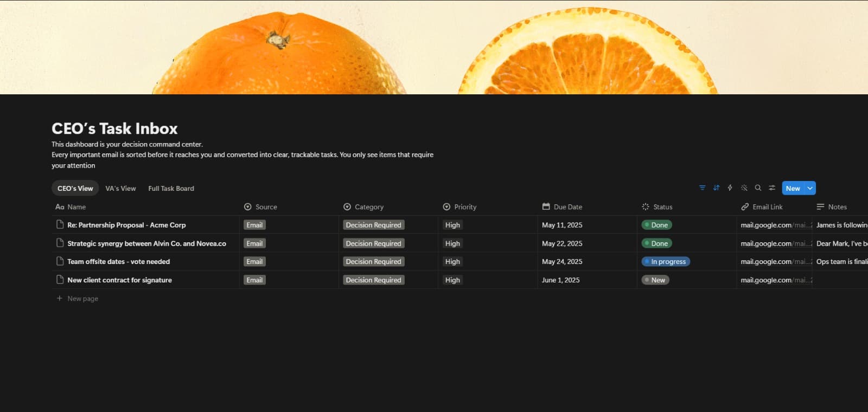Open mail.google.com link in Acme Corp row
Viewport: 868px width, 412px height.
coord(776,225)
